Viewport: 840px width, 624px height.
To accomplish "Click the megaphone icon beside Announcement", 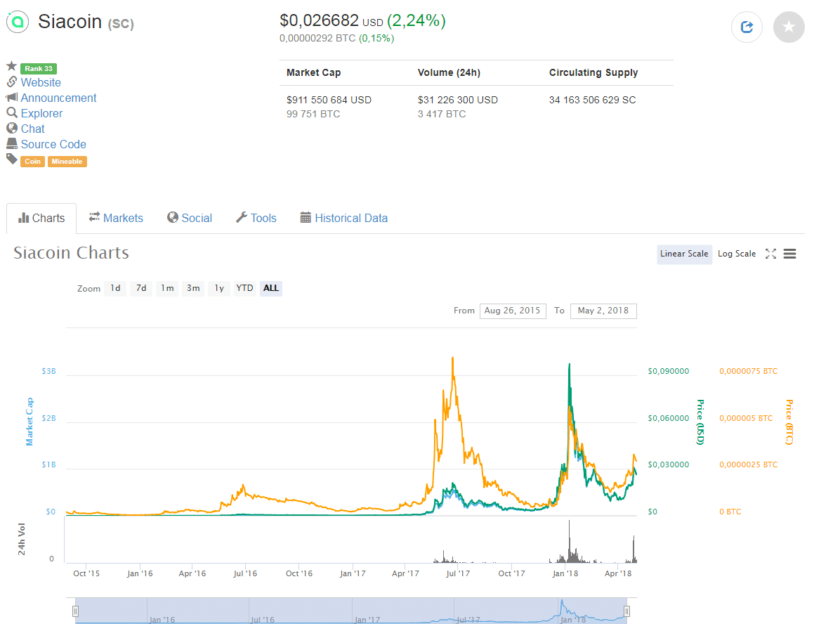I will pyautogui.click(x=12, y=97).
